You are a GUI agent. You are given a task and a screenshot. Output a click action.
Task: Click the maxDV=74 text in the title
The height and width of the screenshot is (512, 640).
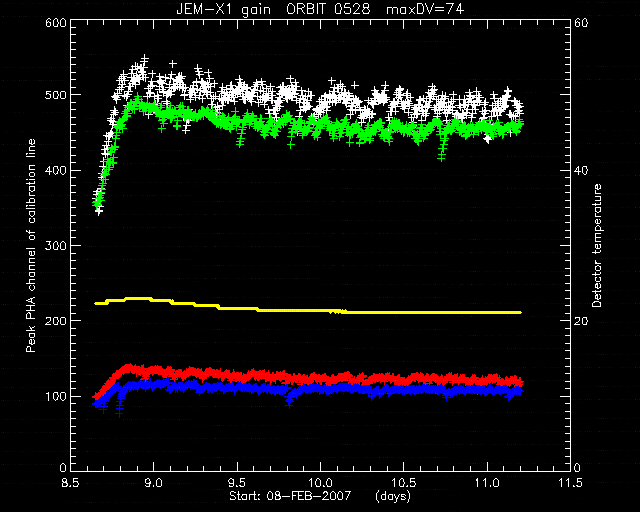click(425, 9)
